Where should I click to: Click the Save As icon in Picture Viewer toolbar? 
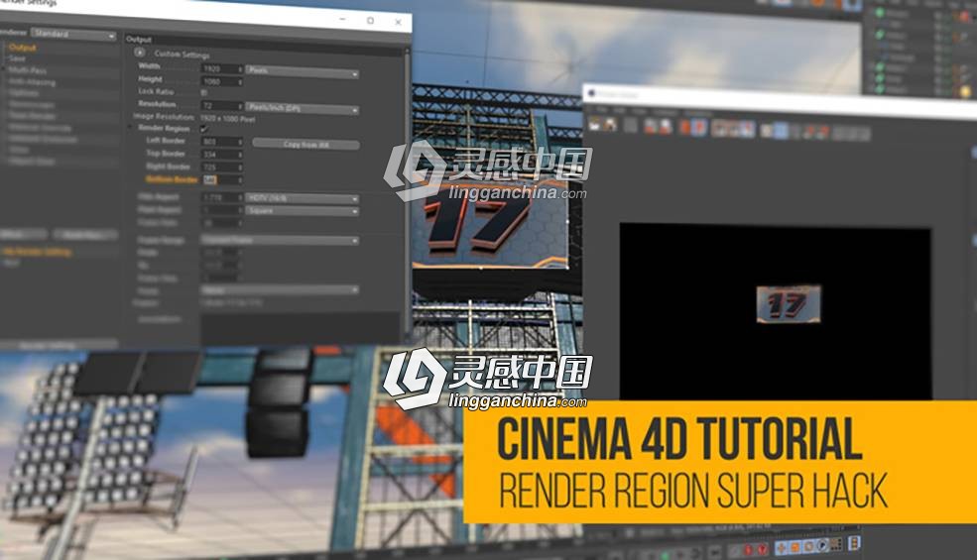pyautogui.click(x=610, y=125)
